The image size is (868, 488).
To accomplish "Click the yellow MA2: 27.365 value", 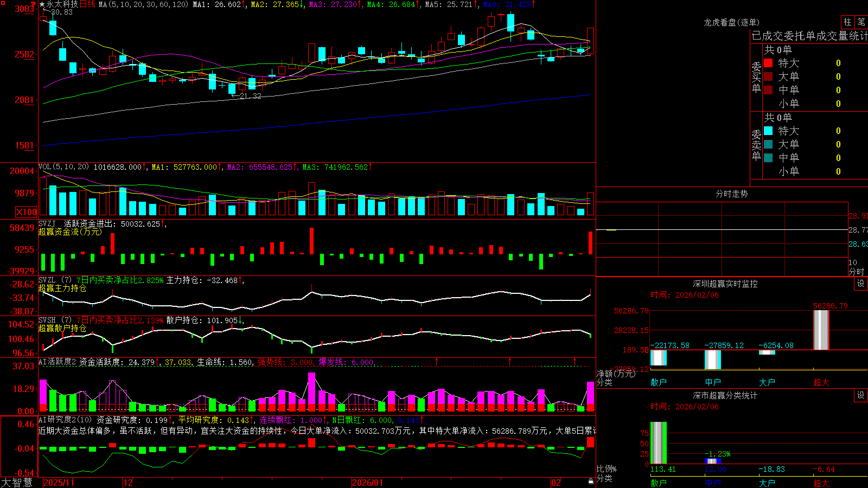I will click(275, 4).
